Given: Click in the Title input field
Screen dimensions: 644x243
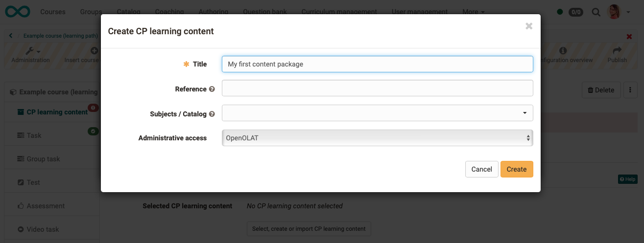Looking at the screenshot, I should tap(377, 64).
